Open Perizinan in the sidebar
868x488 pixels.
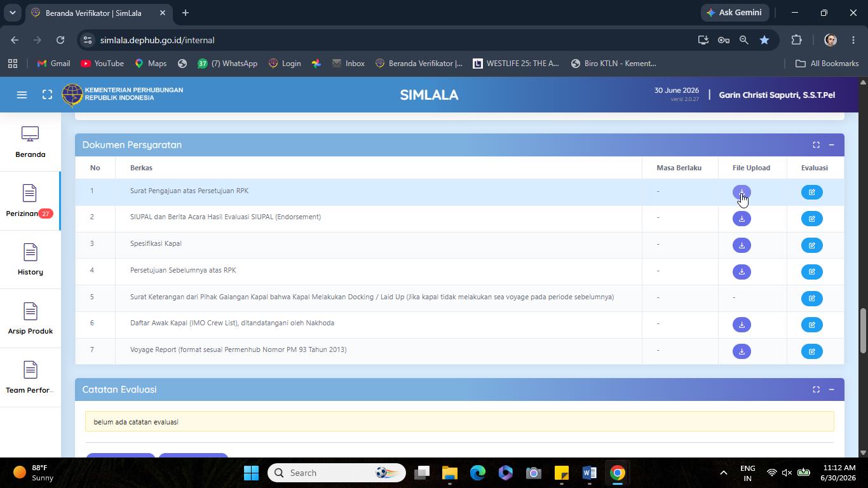(30, 201)
